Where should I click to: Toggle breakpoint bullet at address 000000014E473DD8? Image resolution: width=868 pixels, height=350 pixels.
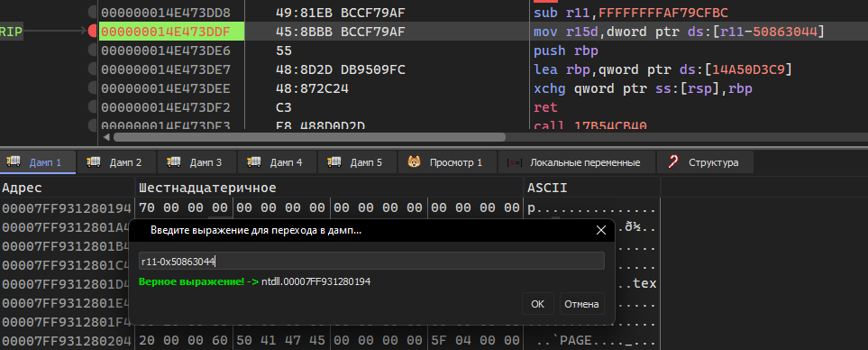tap(93, 13)
